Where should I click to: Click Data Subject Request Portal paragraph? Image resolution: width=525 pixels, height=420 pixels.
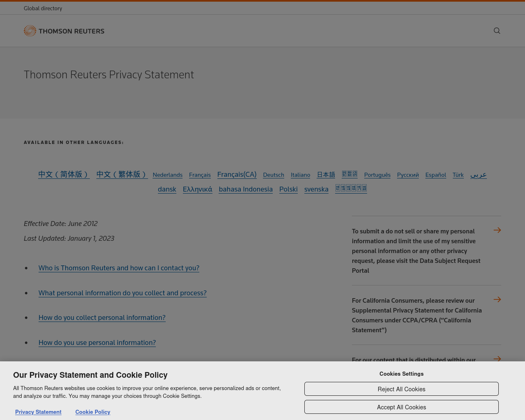point(416,251)
